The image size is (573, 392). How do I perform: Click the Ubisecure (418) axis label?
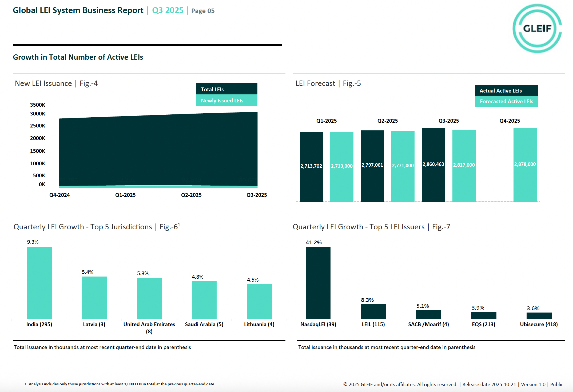539,324
